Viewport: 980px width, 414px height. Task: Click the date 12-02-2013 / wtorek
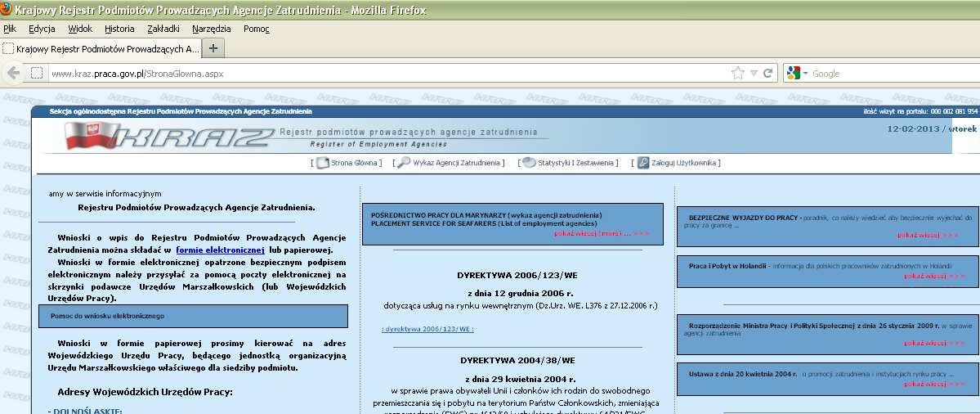click(932, 128)
